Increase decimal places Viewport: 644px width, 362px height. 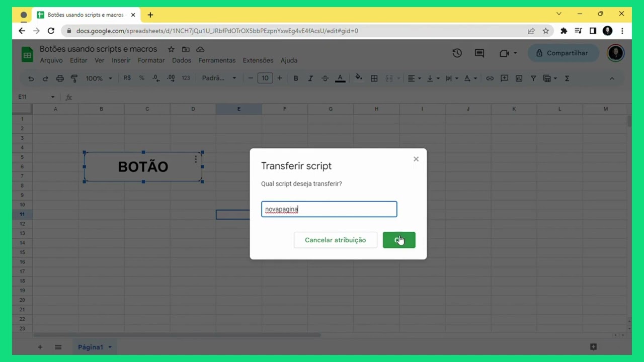171,78
